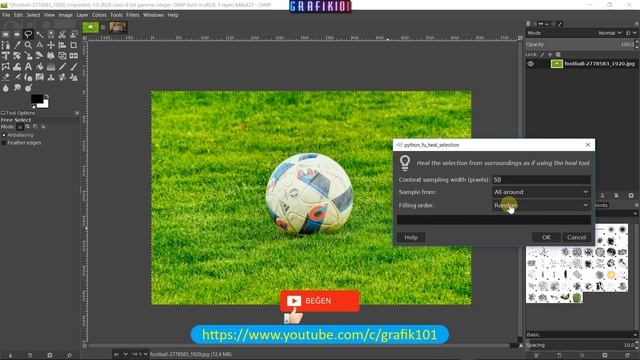Select the Measure tool

(x=40, y=45)
